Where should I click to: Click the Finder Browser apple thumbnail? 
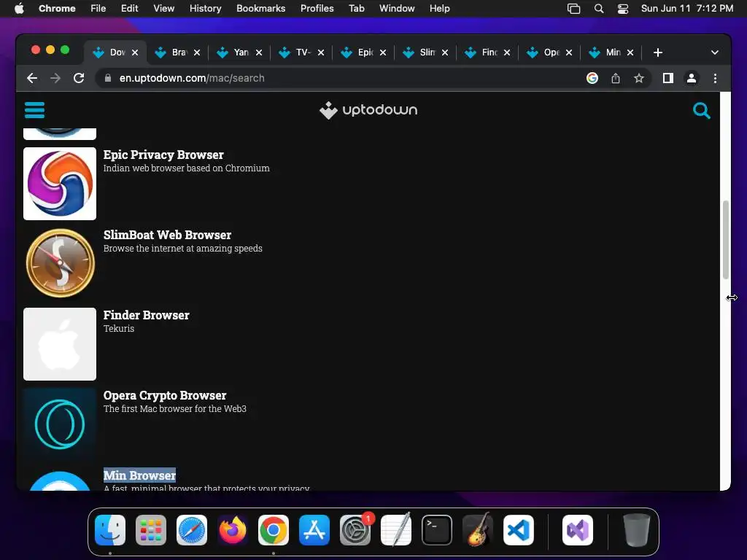[x=60, y=344]
